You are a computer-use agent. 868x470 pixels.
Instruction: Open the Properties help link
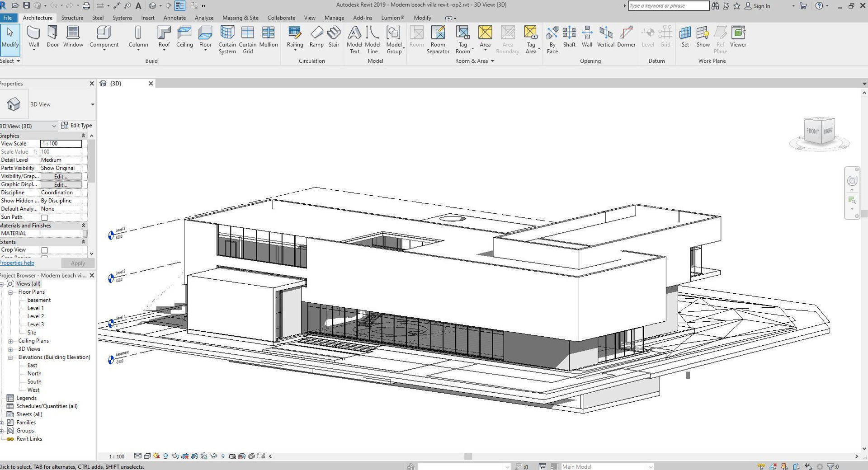coord(17,263)
